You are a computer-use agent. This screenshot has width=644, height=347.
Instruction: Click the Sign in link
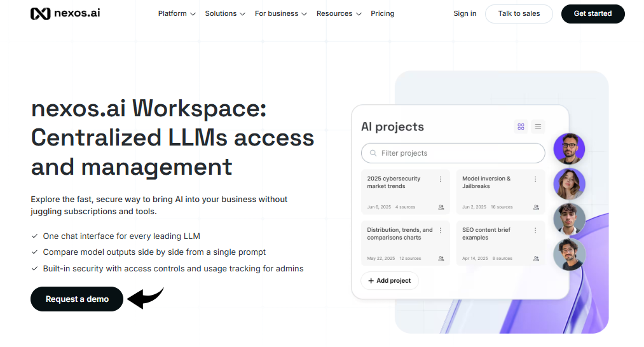pyautogui.click(x=465, y=13)
